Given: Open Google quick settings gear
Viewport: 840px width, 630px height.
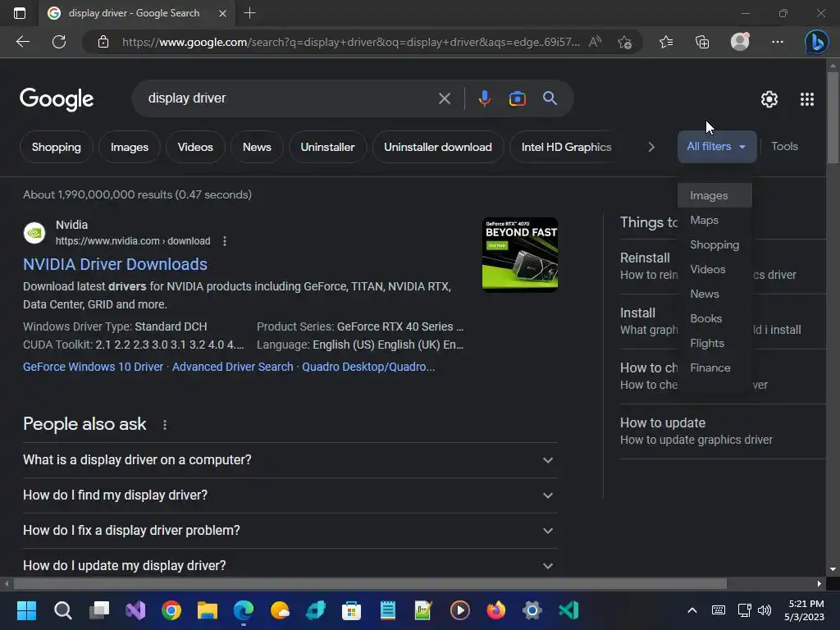Looking at the screenshot, I should (x=769, y=99).
